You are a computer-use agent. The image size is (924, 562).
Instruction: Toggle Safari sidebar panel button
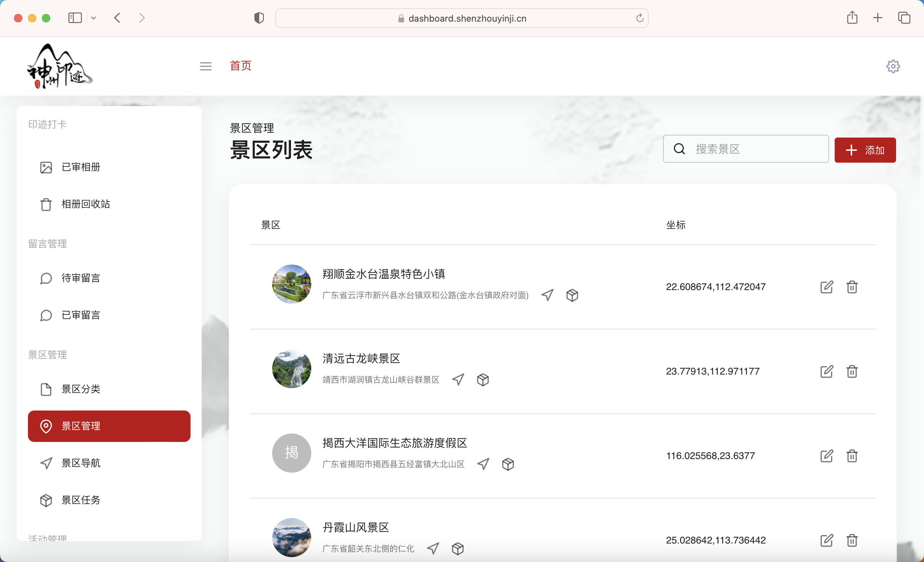(75, 18)
